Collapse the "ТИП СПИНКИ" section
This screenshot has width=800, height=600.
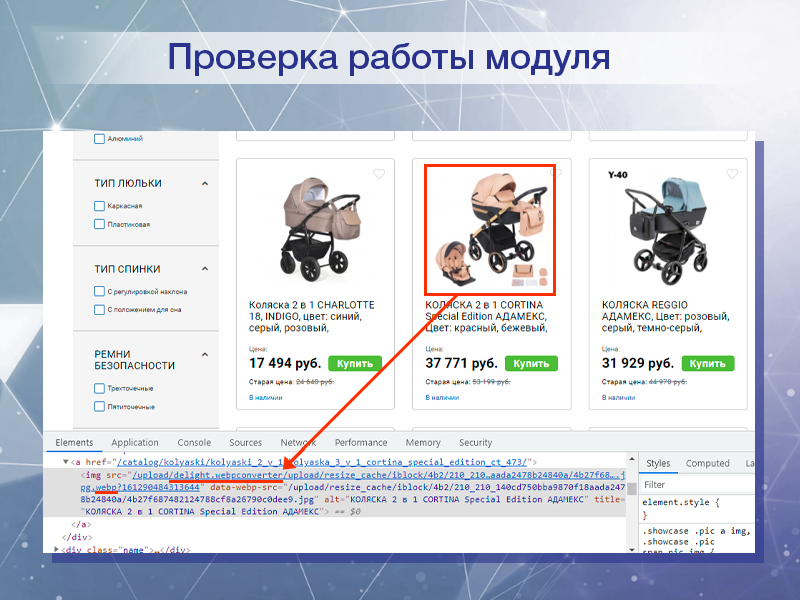coord(205,269)
